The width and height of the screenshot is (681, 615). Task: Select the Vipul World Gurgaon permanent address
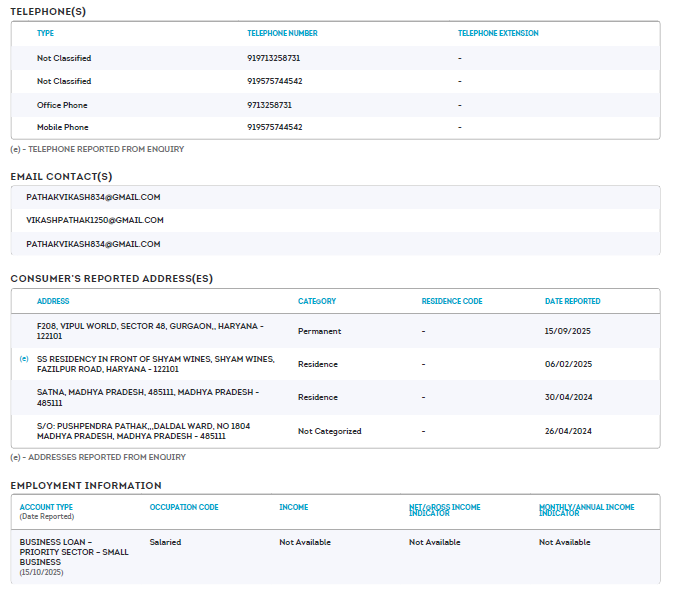[150, 331]
